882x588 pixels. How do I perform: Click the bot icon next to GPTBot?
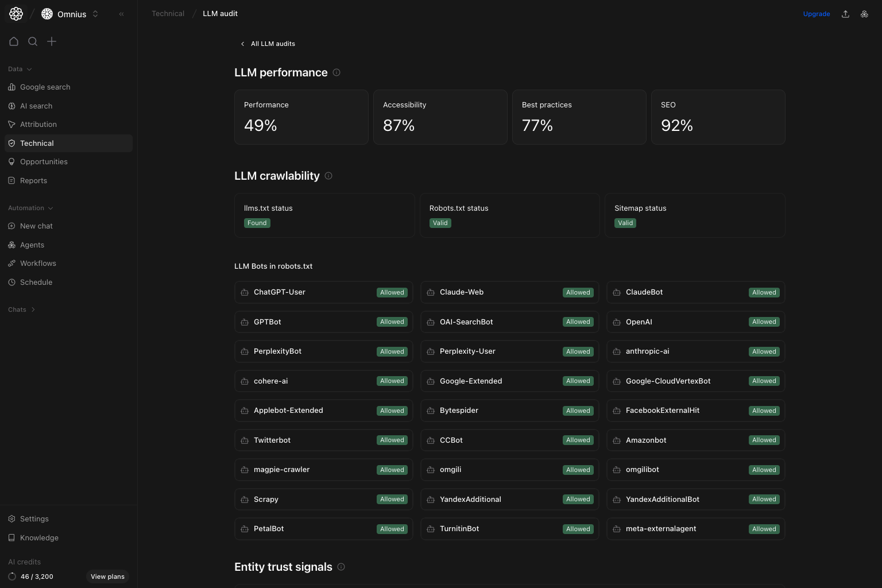245,322
